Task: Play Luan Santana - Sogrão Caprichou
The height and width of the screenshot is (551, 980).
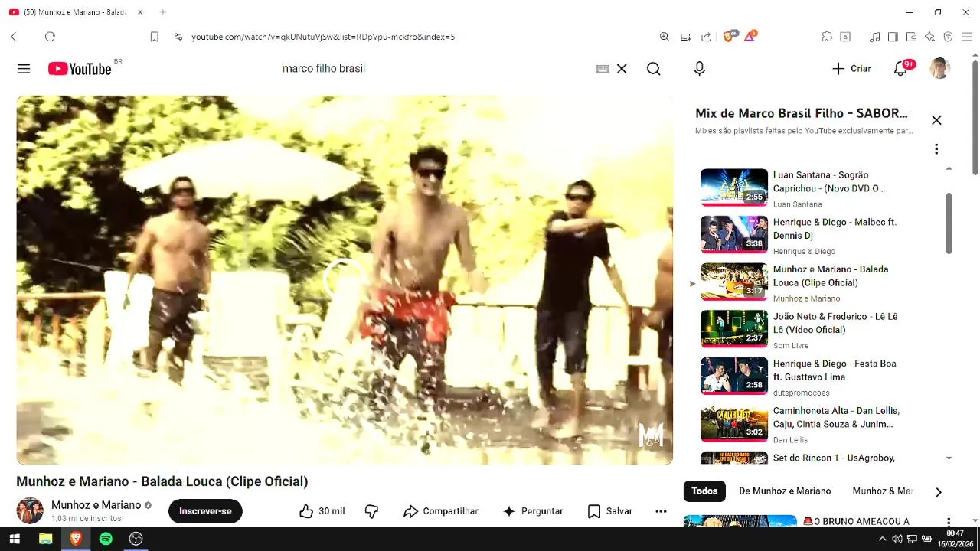Action: click(x=802, y=188)
